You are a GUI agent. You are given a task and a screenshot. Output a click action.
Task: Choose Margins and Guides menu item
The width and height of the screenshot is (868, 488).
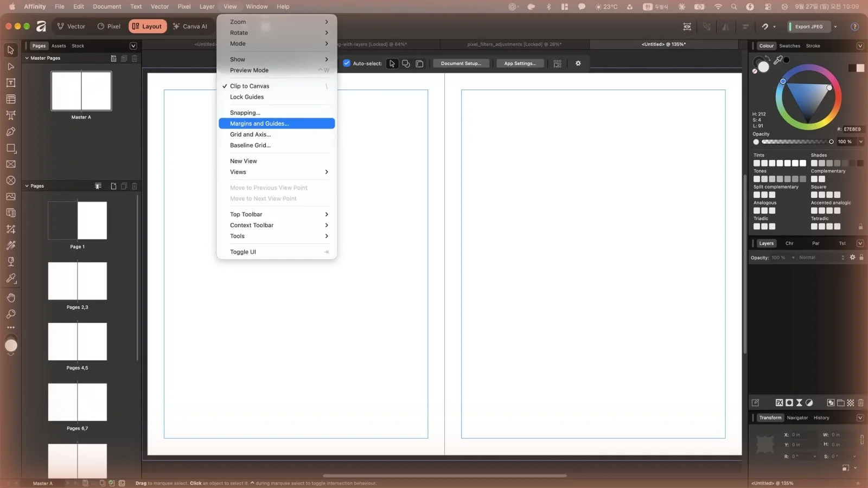click(277, 124)
